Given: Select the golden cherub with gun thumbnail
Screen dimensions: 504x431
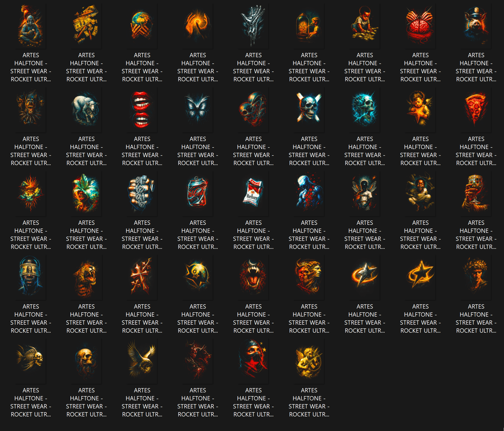Looking at the screenshot, I should click(309, 361).
